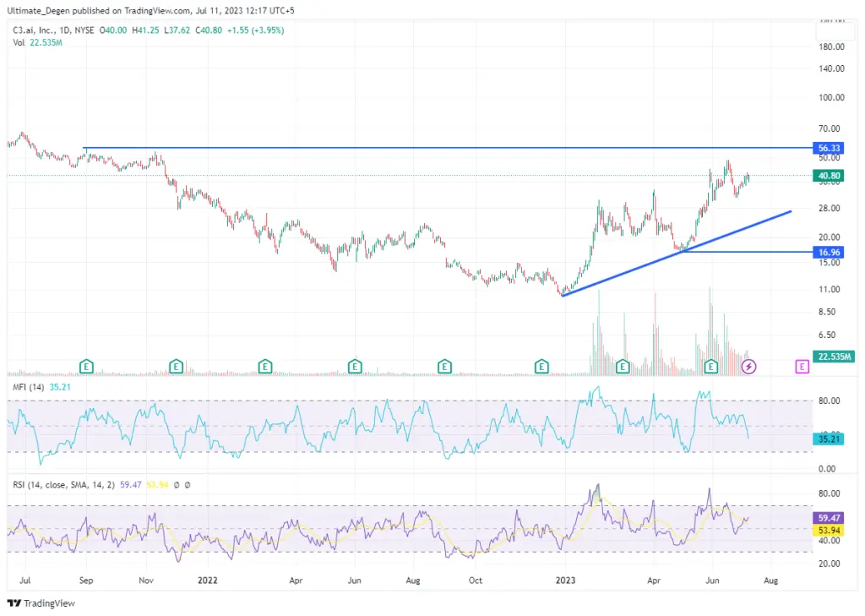Click the H41.25 high value

pyautogui.click(x=145, y=30)
